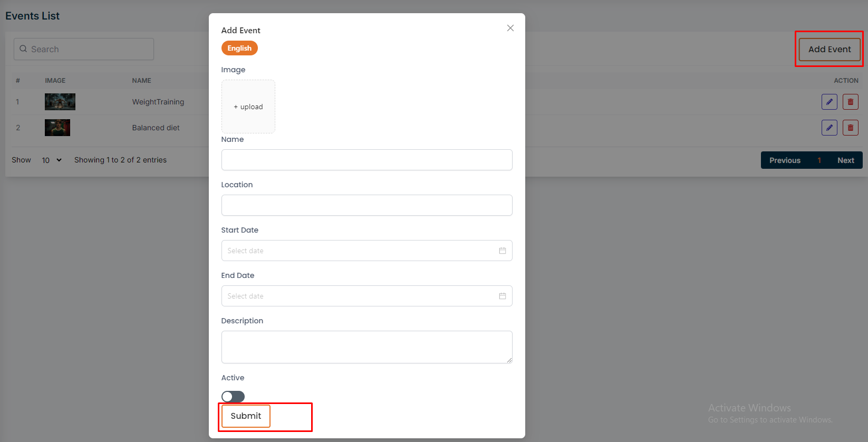Image resolution: width=868 pixels, height=442 pixels.
Task: Open the Start Date calendar icon
Action: (502, 251)
